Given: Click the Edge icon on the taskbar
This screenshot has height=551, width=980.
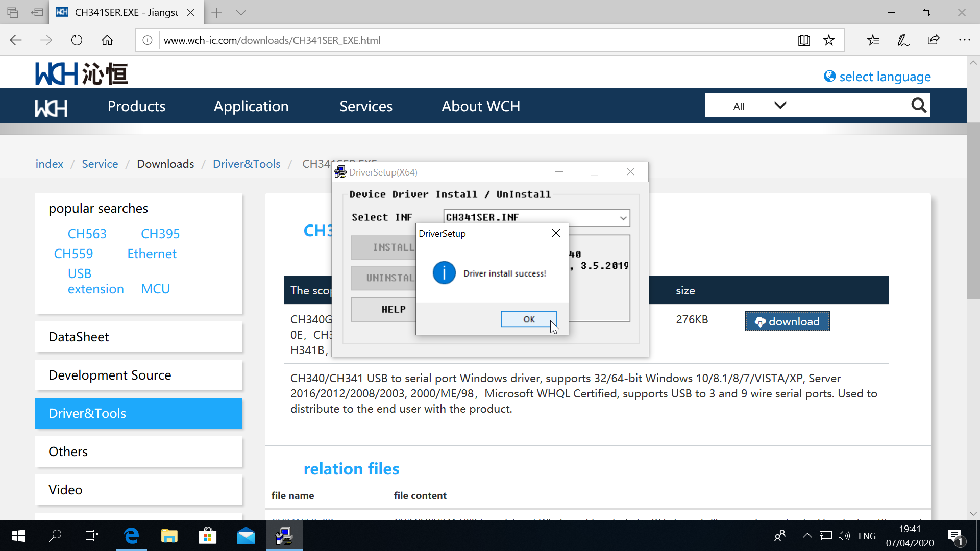Looking at the screenshot, I should point(131,536).
